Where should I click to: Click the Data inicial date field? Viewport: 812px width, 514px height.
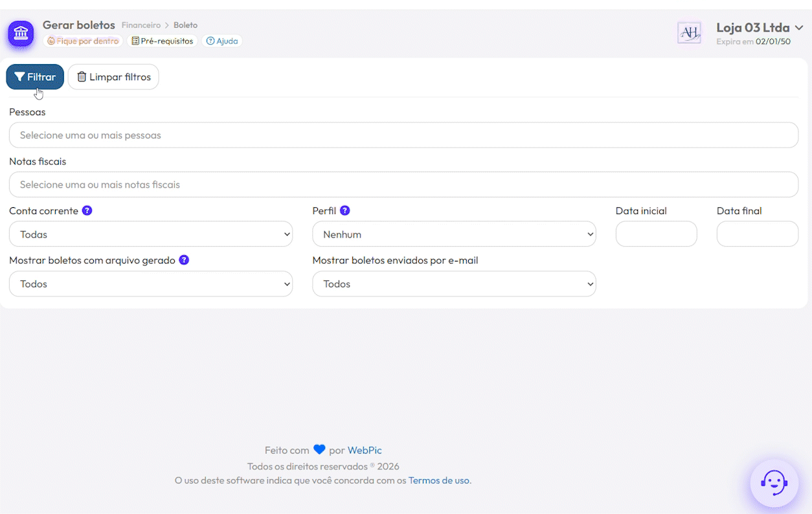656,234
